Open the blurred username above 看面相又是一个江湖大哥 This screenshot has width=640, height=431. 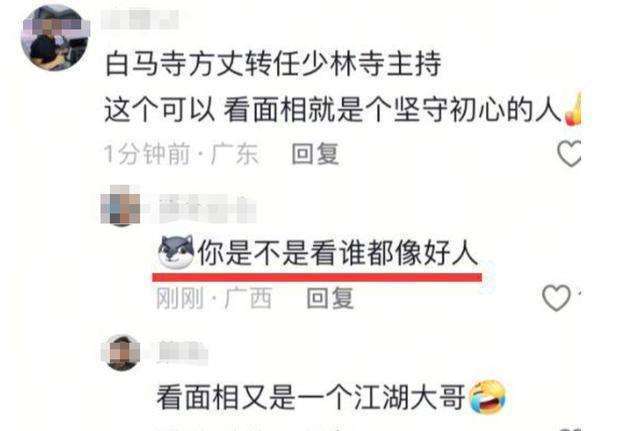click(x=183, y=352)
